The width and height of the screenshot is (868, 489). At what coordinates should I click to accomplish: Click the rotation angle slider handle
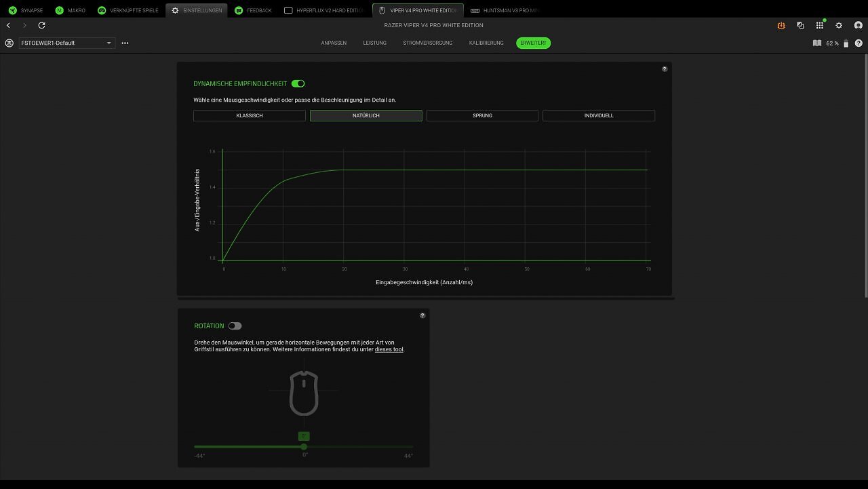(304, 446)
